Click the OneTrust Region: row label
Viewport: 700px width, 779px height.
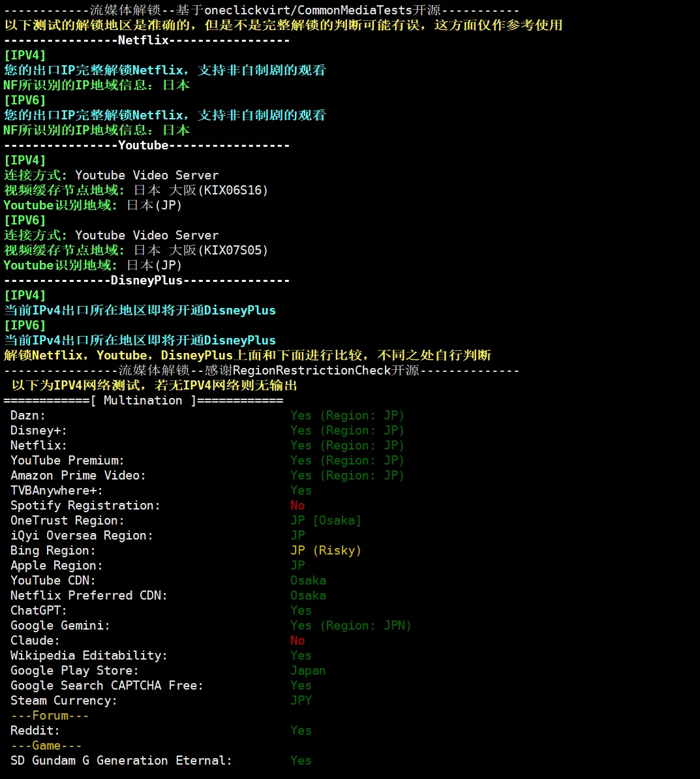tap(67, 520)
